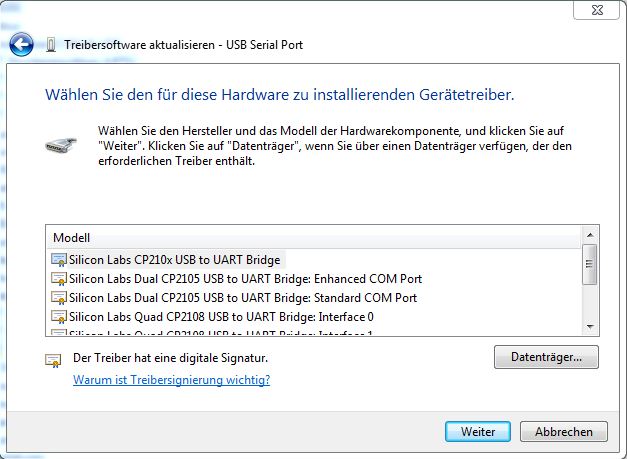
Task: Open the Datenträger... dialog
Action: 546,357
